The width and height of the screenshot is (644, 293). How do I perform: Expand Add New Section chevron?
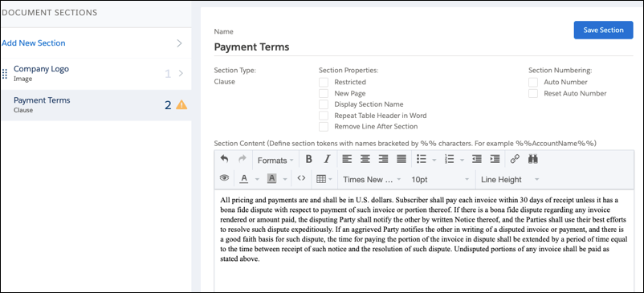point(179,43)
